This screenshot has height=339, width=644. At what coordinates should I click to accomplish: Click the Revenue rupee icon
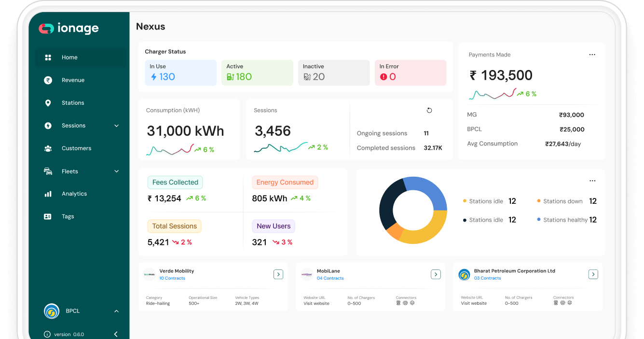[48, 80]
